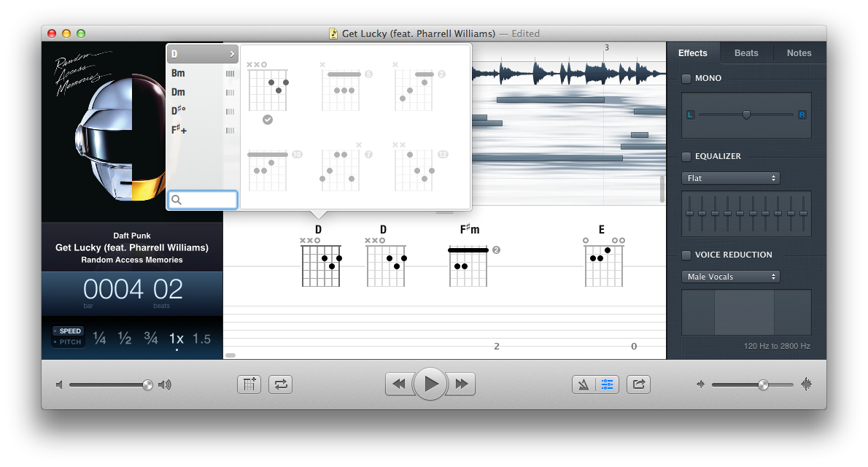868x467 pixels.
Task: Open the Male Vocals dropdown
Action: [x=731, y=277]
